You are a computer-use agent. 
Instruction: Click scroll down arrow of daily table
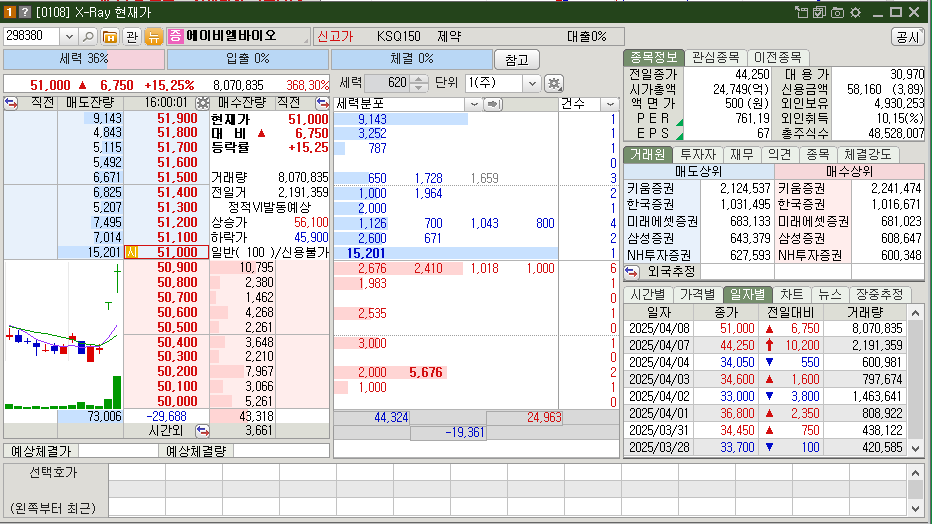point(915,449)
